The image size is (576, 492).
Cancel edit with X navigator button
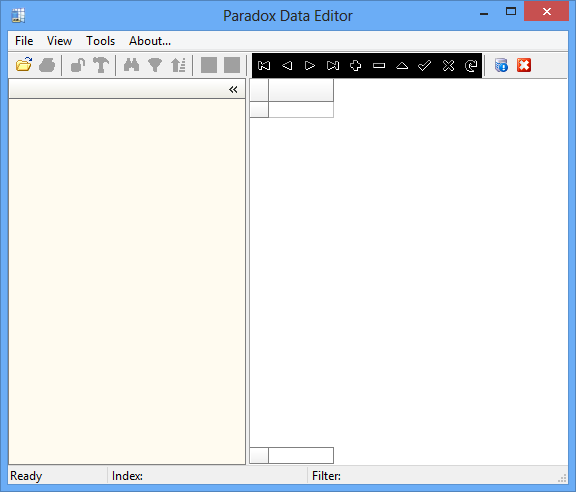coord(448,66)
